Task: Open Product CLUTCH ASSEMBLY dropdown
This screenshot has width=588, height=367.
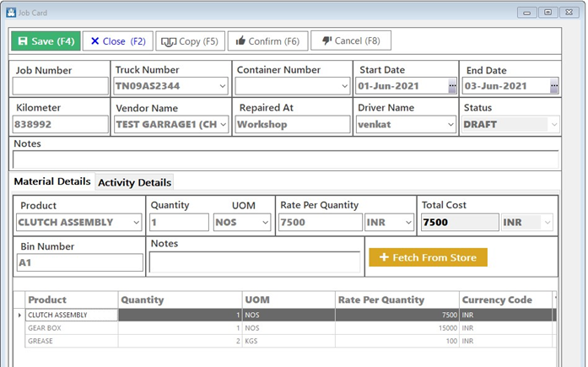Action: [x=137, y=222]
